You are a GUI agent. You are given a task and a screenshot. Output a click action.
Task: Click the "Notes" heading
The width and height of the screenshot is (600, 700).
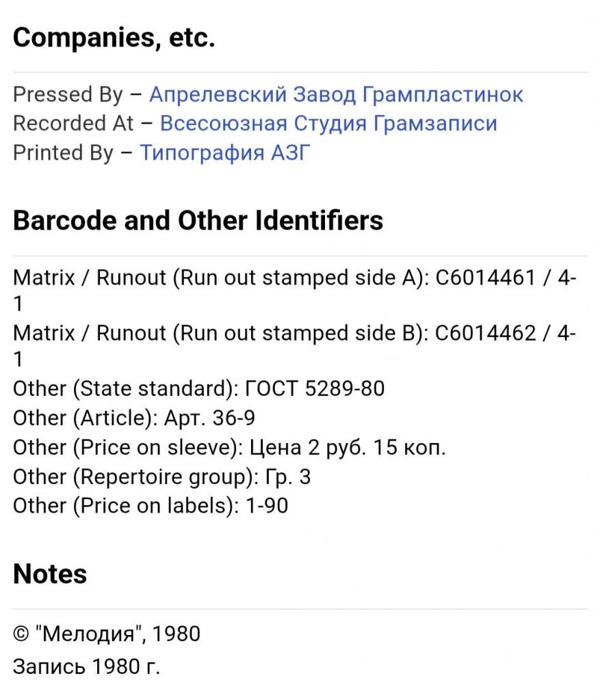tap(50, 574)
